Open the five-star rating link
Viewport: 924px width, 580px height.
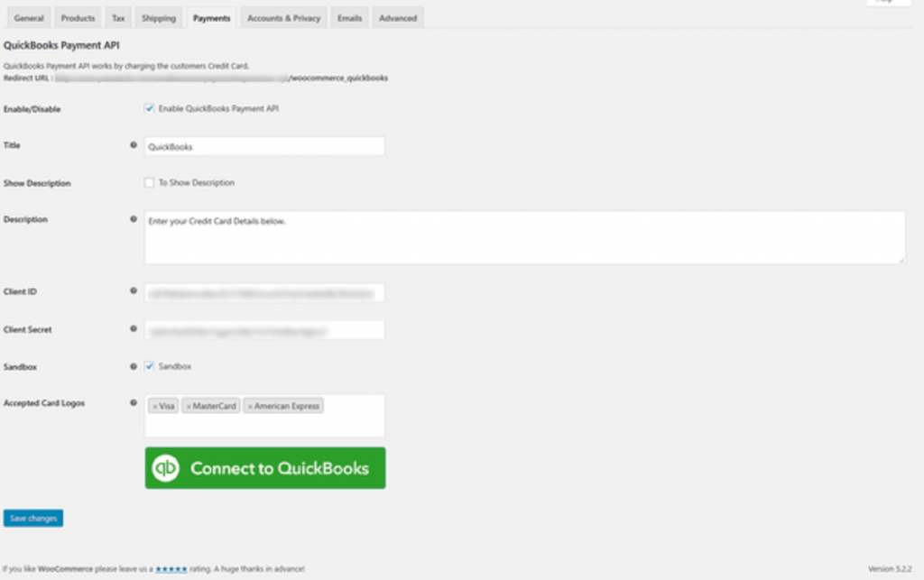[x=171, y=569]
